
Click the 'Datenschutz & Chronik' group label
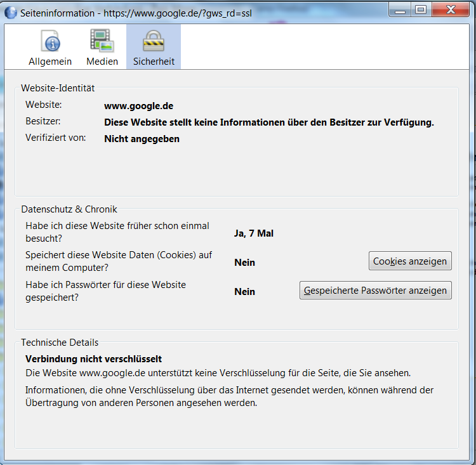point(69,209)
